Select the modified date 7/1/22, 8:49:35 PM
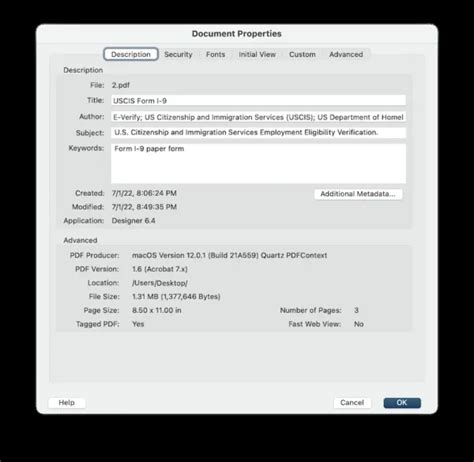Screen dimensions: 474x462 click(x=144, y=207)
